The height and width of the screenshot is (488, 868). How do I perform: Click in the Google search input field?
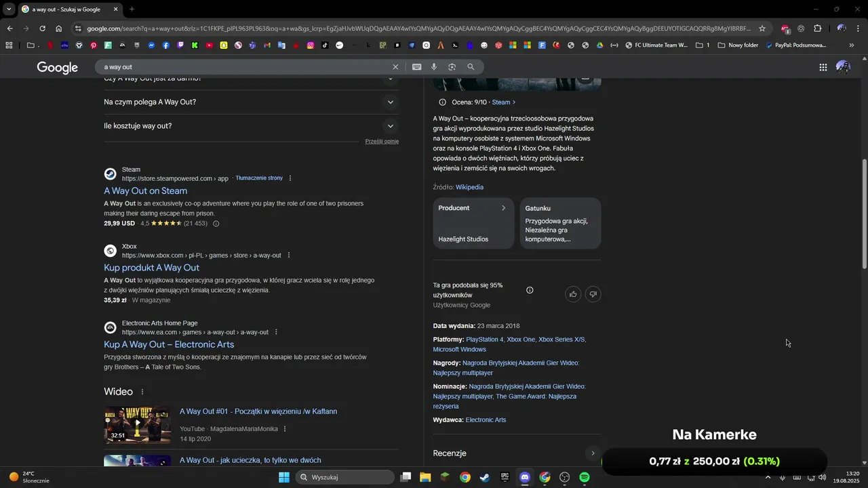point(244,67)
